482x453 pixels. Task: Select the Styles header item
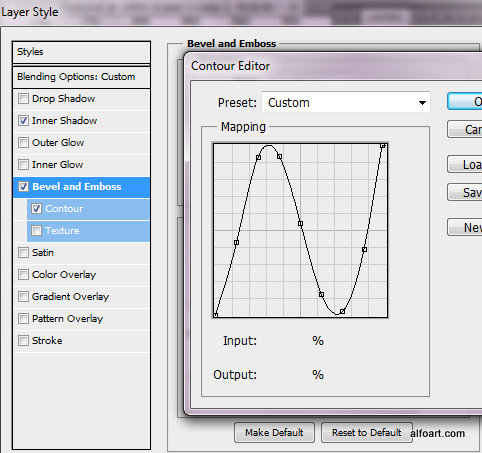click(x=82, y=52)
